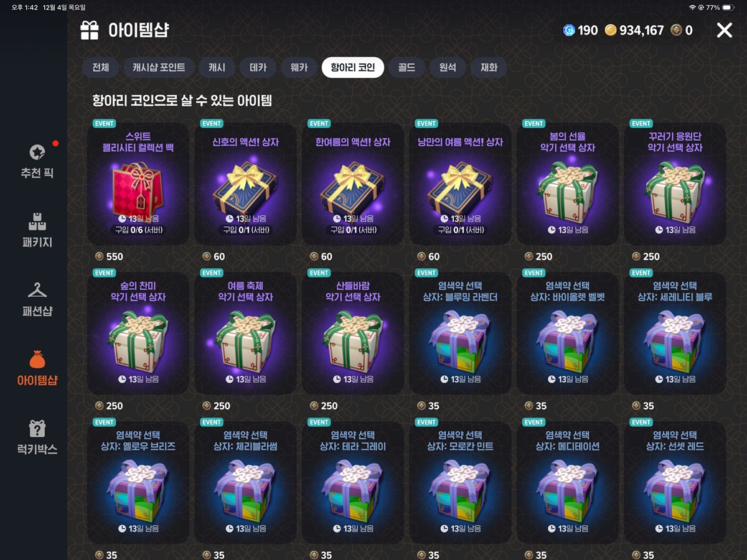
Task: Switch to the 전체 tab
Action: click(100, 67)
